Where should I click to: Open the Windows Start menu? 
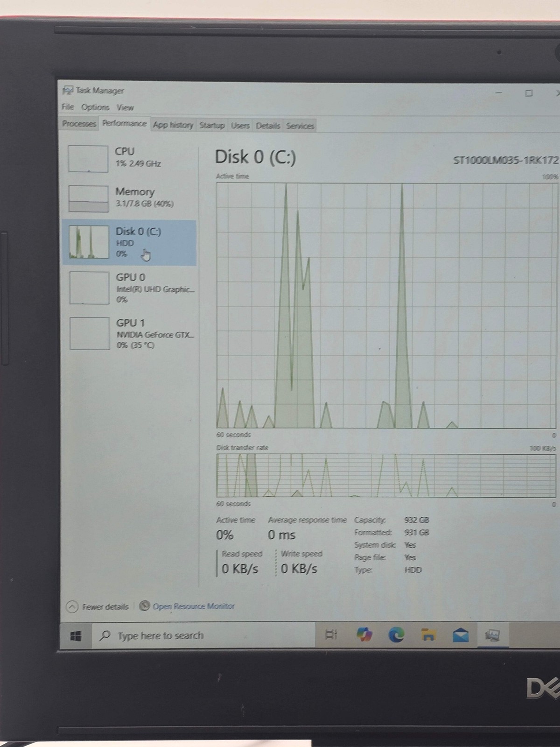[76, 636]
